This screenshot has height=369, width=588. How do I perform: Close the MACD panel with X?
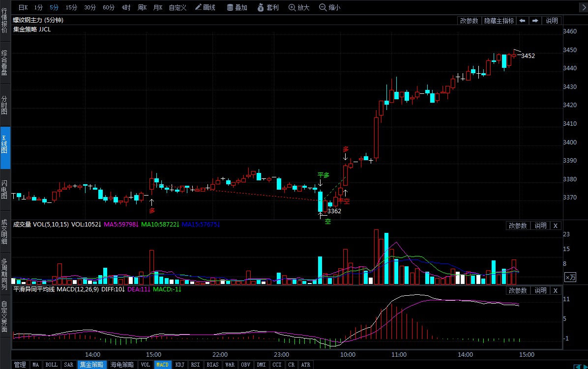tap(555, 290)
